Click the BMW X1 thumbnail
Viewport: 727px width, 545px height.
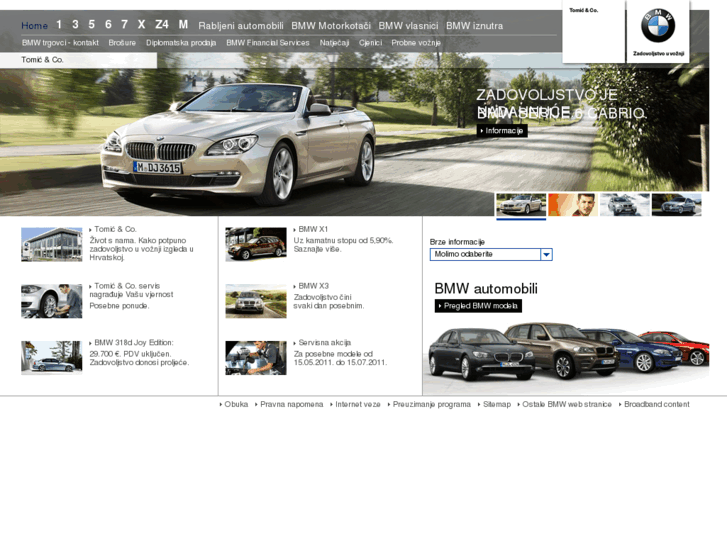[x=256, y=244]
